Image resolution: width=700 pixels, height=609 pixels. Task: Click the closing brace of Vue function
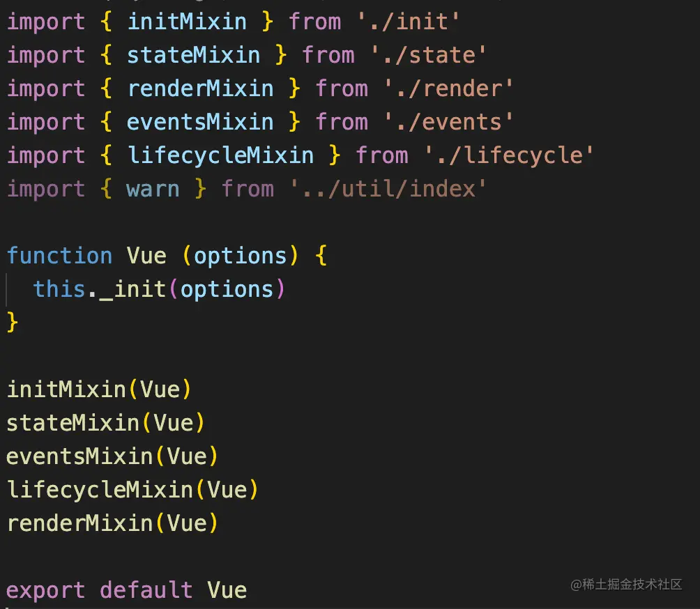pos(12,323)
